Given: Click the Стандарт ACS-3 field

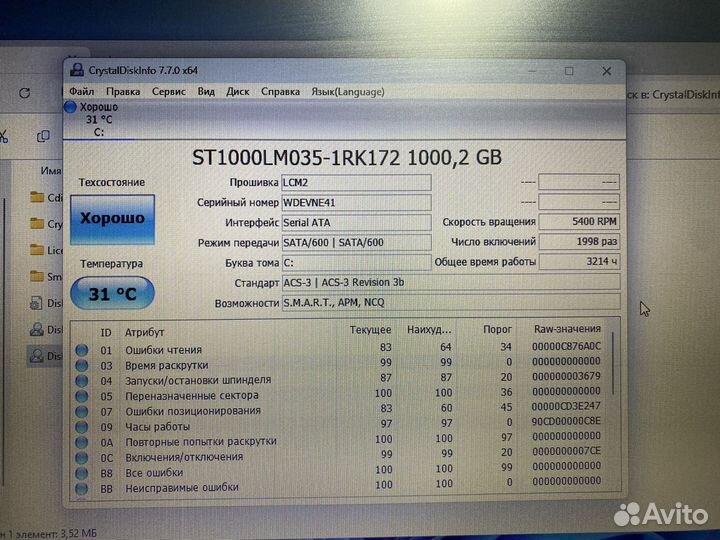Looking at the screenshot, I should [450, 282].
